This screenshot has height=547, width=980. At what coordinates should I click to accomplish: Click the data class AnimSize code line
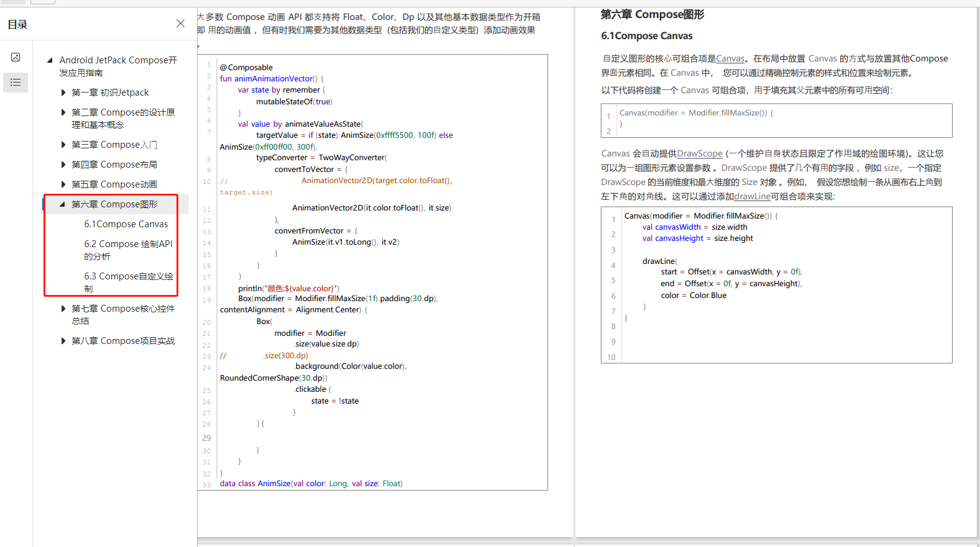(x=311, y=484)
